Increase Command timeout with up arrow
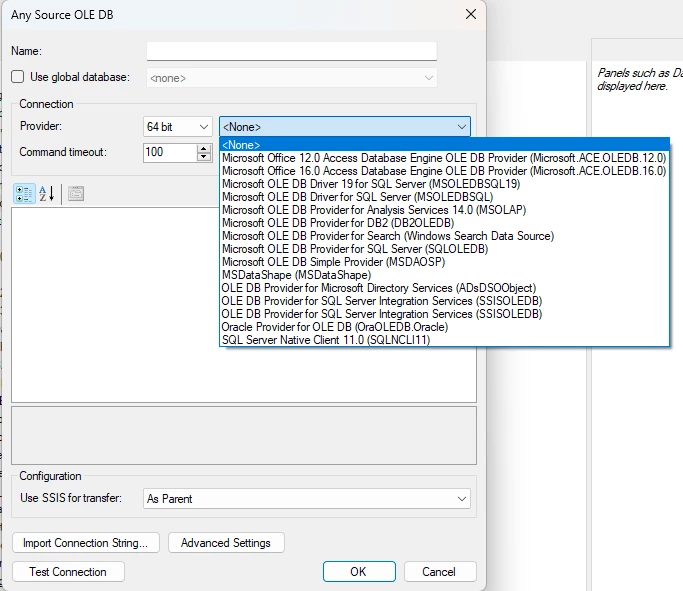683x591 pixels. pyautogui.click(x=203, y=148)
